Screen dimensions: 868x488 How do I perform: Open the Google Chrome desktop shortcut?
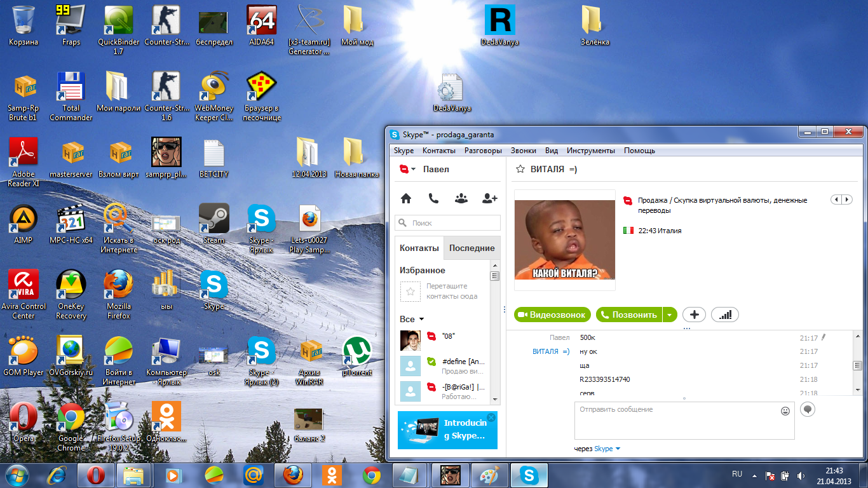71,427
